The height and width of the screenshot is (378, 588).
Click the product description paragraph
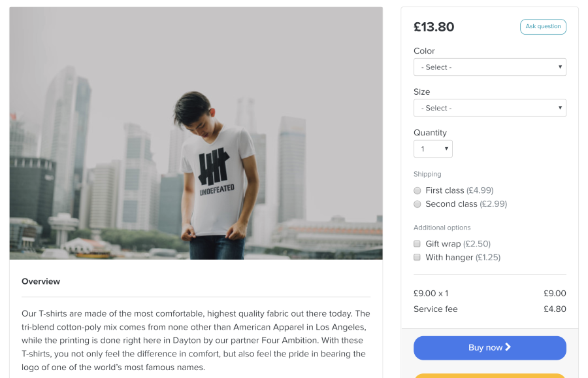tap(195, 340)
